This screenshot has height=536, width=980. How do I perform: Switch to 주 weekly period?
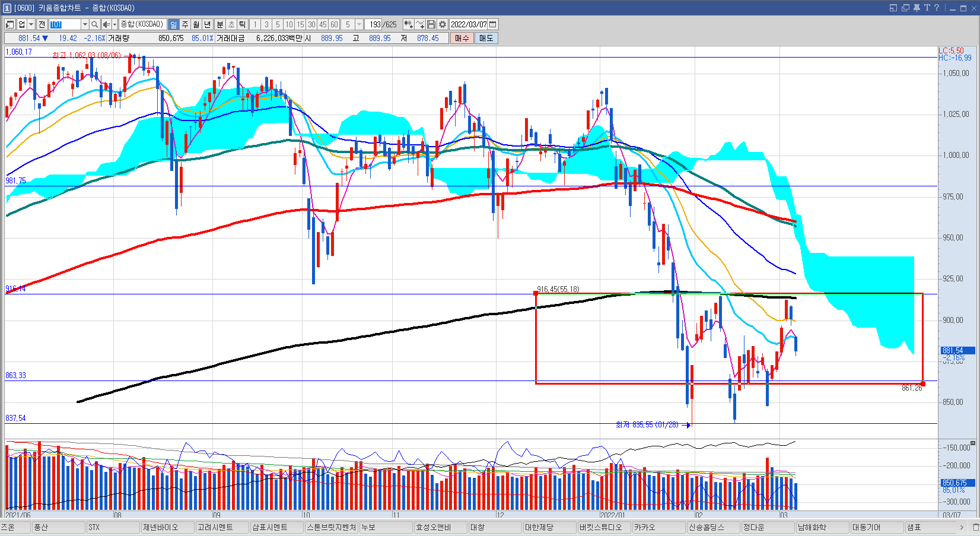tap(185, 24)
